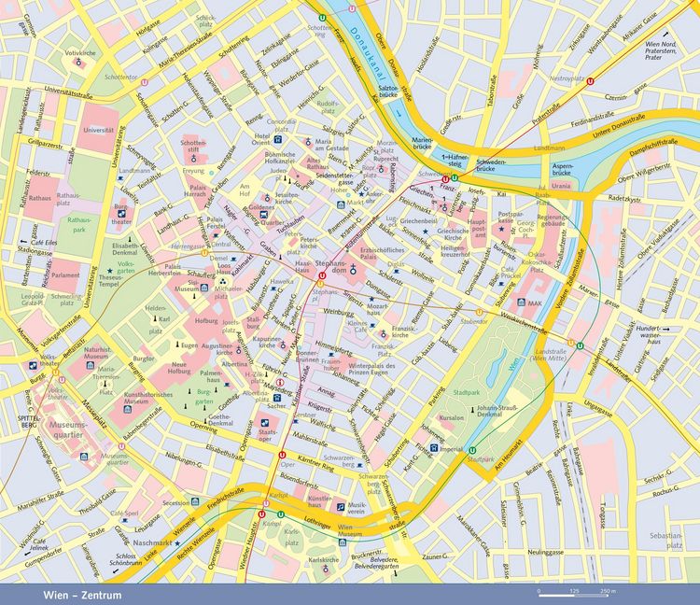Click the Staatsoper theatre mask icon

pos(265,422)
